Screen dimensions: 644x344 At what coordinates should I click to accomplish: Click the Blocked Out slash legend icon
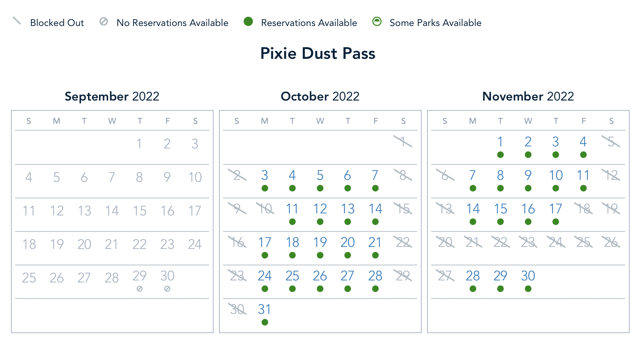pos(17,21)
